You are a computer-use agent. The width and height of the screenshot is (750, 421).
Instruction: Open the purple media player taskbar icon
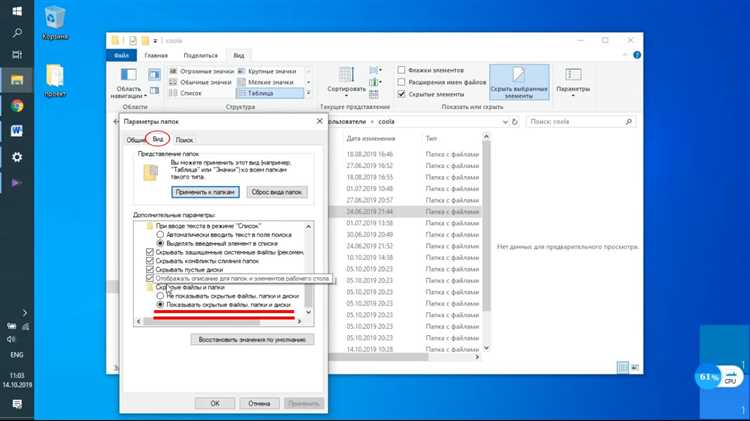[x=17, y=183]
